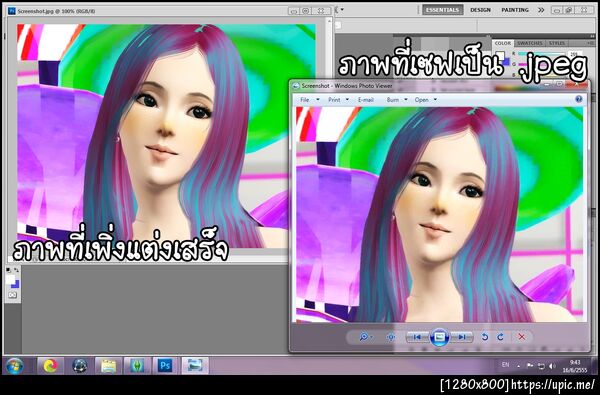The width and height of the screenshot is (600, 395).
Task: Expand the File dropdown arrow in Photo Viewer
Action: [x=318, y=100]
